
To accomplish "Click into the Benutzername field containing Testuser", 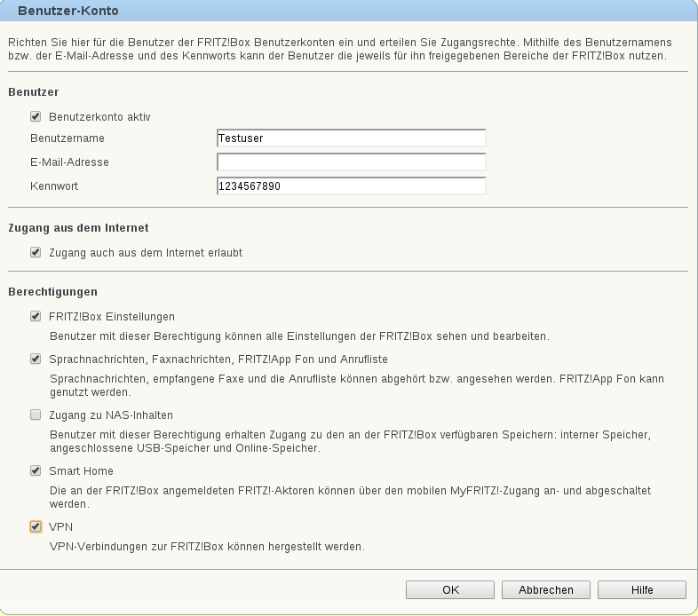I will (352, 138).
